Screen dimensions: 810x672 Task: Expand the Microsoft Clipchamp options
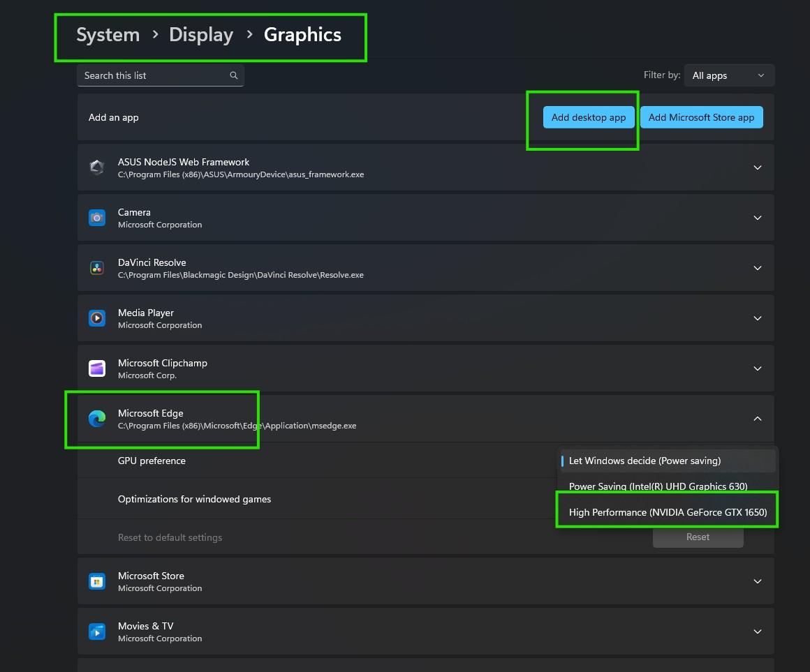(758, 368)
